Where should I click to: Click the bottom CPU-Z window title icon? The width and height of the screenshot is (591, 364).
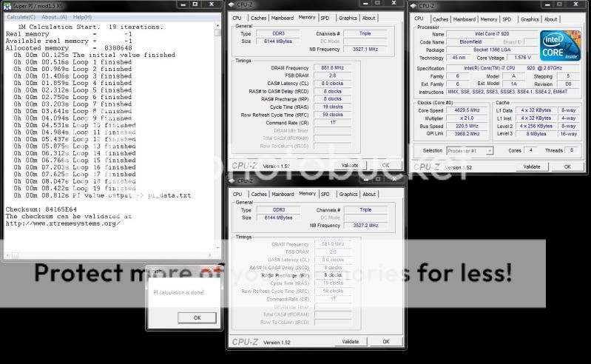pyautogui.click(x=232, y=181)
